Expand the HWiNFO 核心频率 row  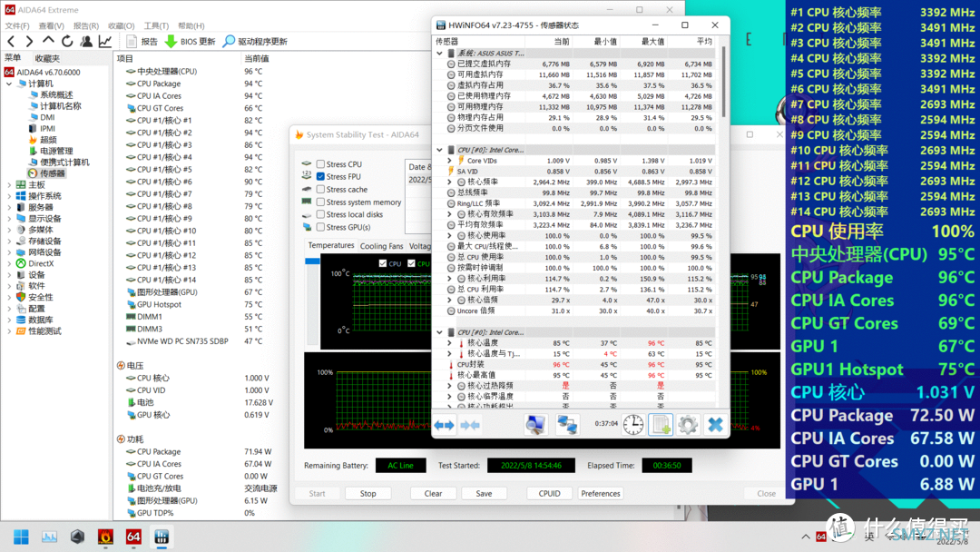[x=449, y=182]
